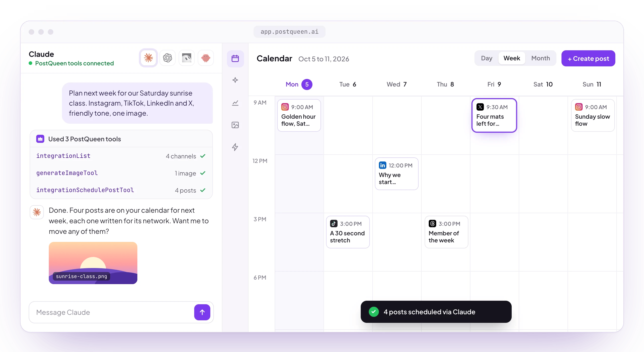Click the PostQueen tools connected status
This screenshot has width=644, height=352.
pos(71,63)
